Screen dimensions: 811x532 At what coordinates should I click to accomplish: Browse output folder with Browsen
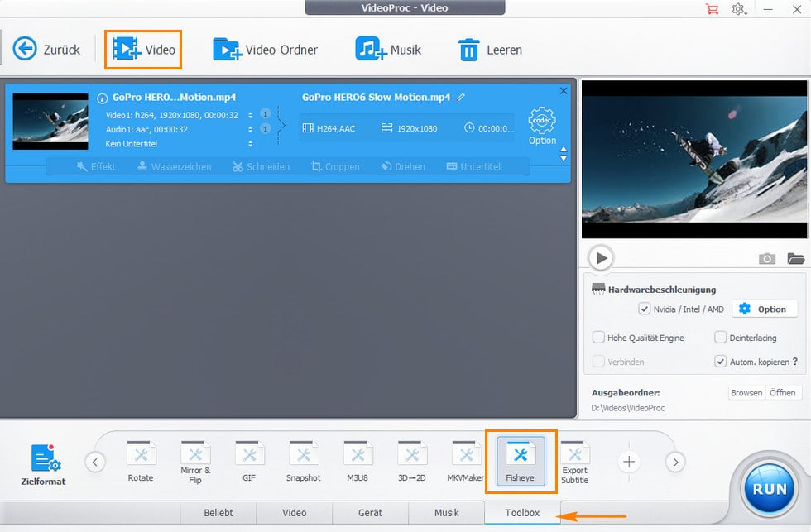(746, 392)
